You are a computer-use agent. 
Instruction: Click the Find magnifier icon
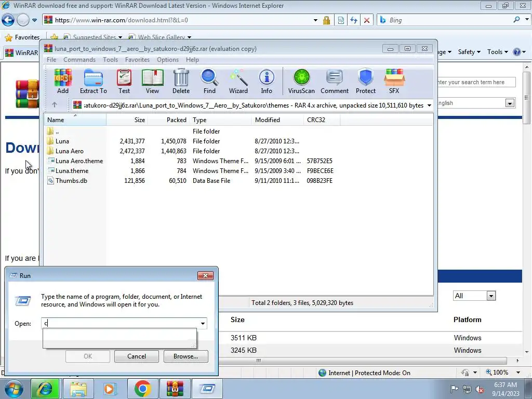(x=209, y=81)
